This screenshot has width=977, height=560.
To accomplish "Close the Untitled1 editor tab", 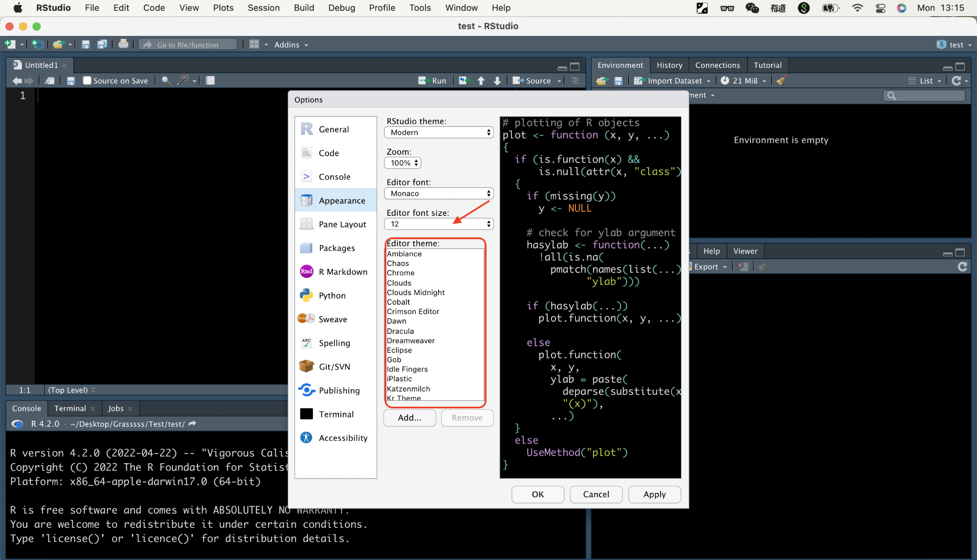I will pos(64,65).
